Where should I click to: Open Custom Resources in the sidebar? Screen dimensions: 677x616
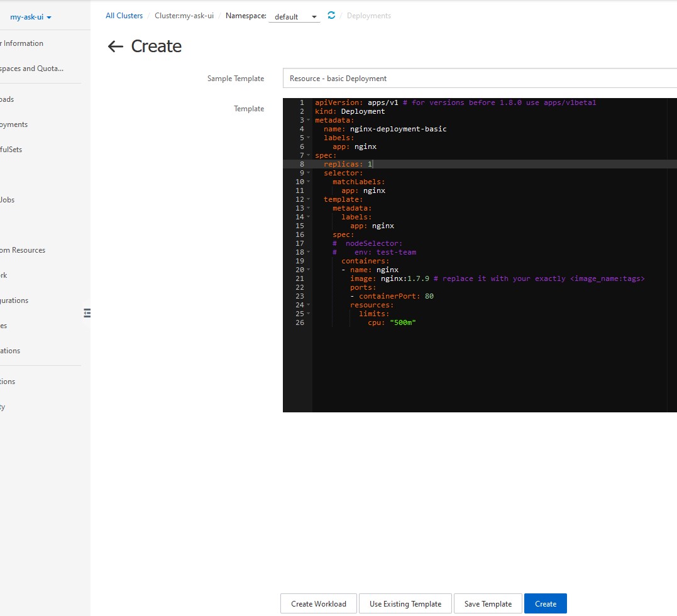click(23, 250)
